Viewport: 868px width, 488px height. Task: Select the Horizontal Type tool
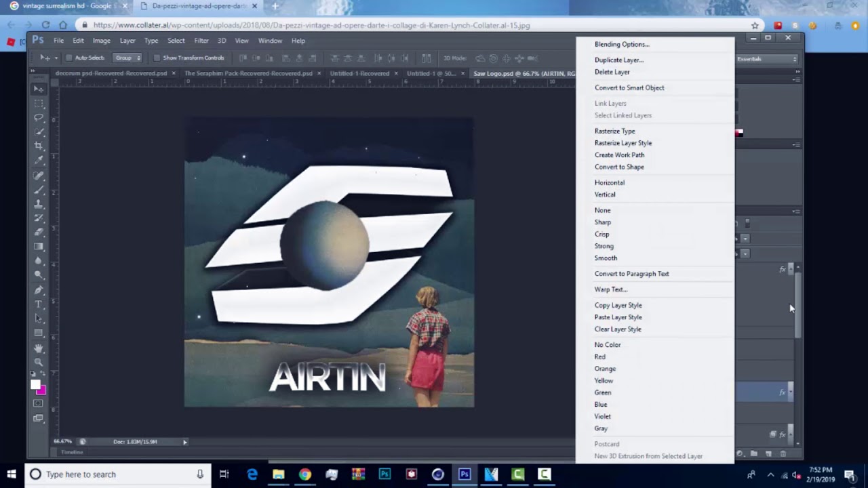pos(39,304)
